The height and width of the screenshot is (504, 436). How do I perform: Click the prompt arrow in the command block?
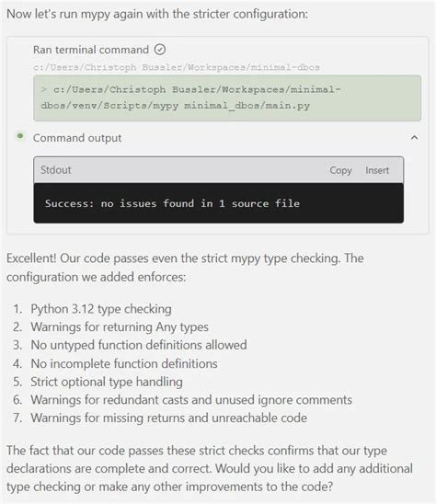[44, 89]
